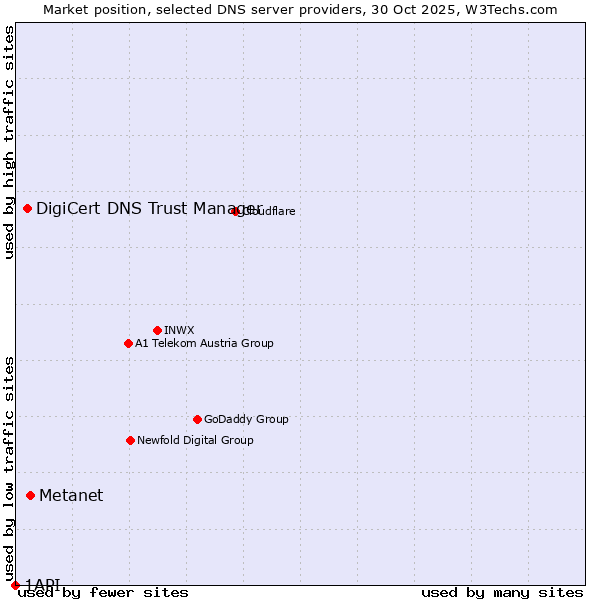The height and width of the screenshot is (600, 600).
Task: Click the chart title with W3Techs.com
Action: point(300,9)
